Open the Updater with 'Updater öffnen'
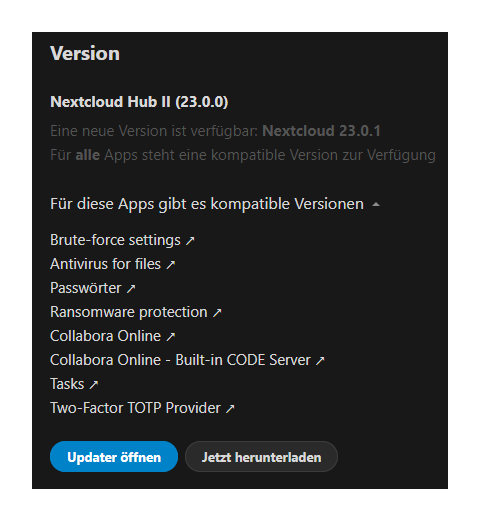The image size is (480, 521). pos(114,457)
